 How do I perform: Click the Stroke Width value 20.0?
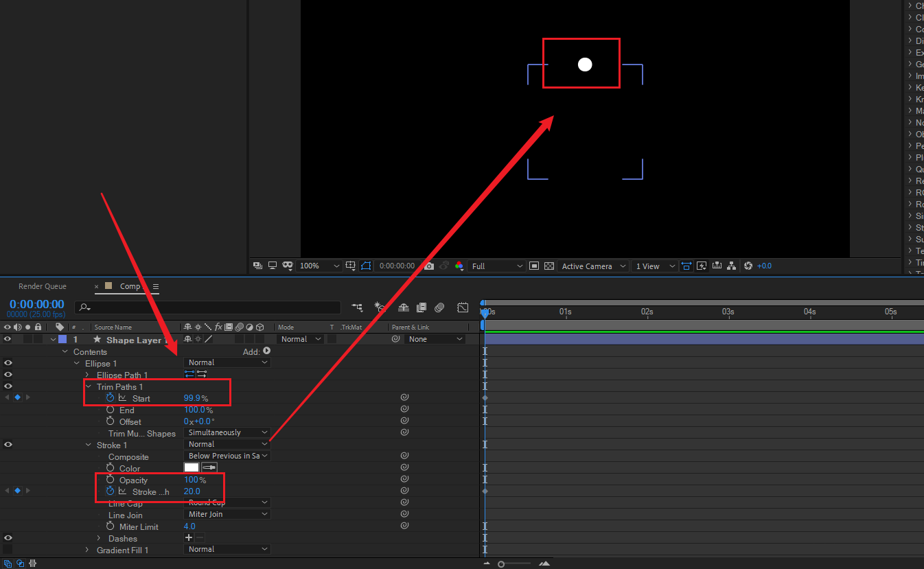192,491
